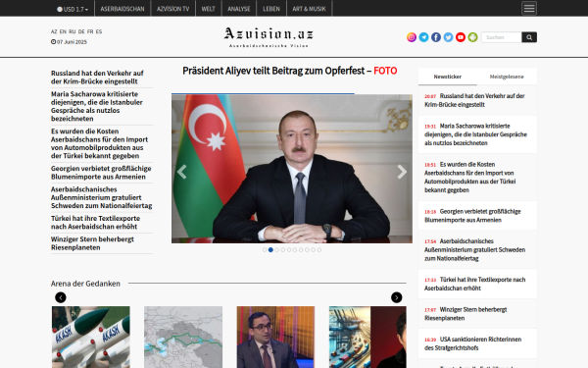Open the Facebook social icon
Image resolution: width=588 pixels, height=368 pixels.
point(436,37)
